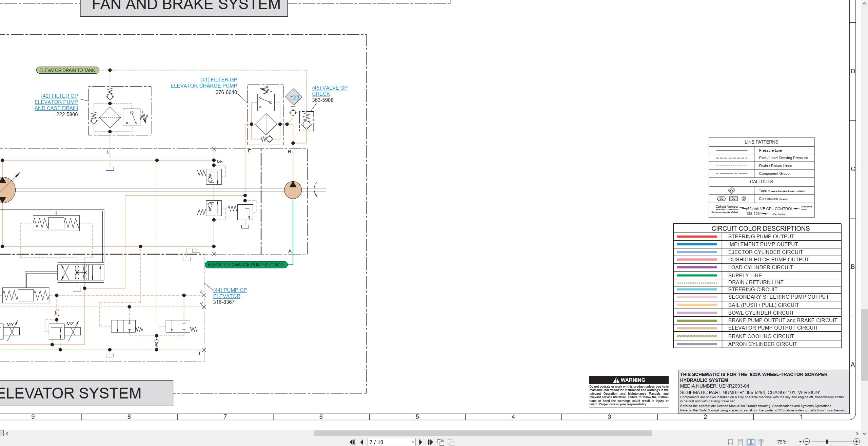Click the zoom slider handle

click(827, 442)
